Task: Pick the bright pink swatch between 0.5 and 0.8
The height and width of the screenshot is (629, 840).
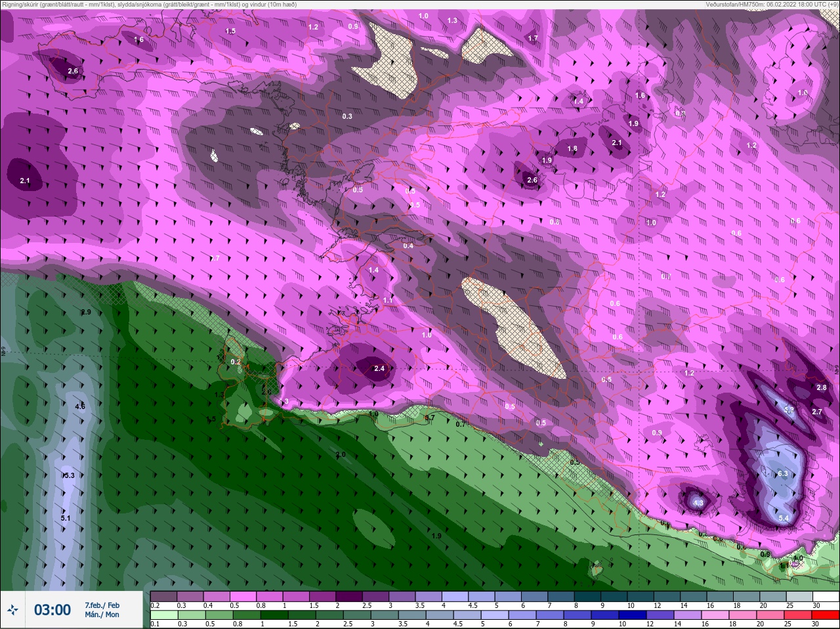Action: (243, 596)
